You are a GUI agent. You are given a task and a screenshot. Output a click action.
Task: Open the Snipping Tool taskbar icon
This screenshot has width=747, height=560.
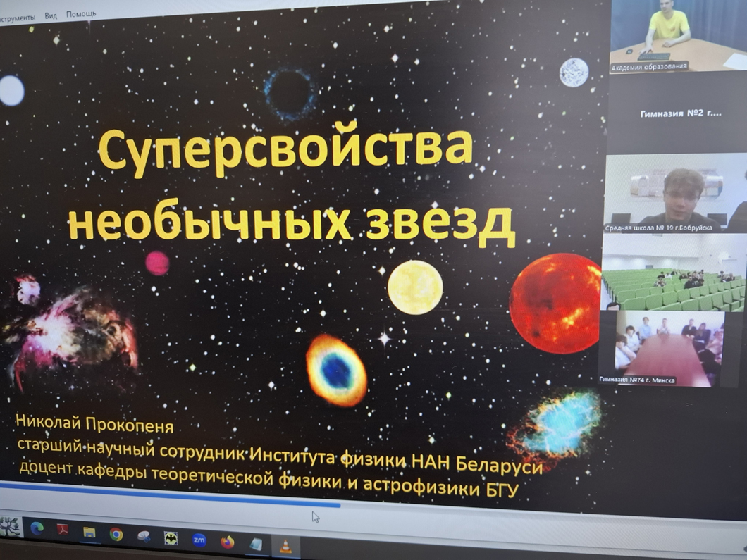144,537
